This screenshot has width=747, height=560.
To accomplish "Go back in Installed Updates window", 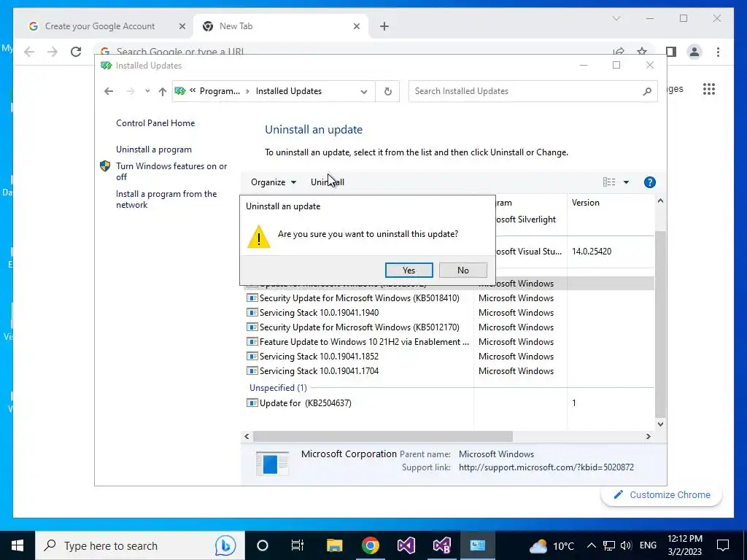I will coord(109,91).
